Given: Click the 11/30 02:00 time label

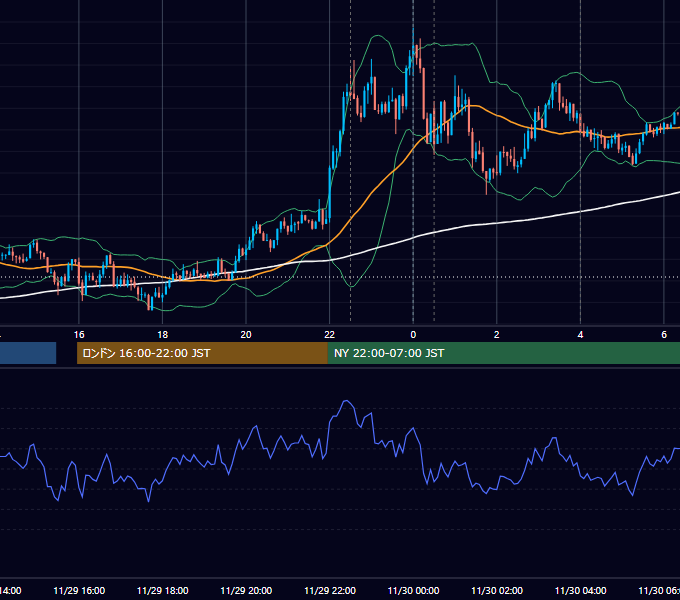Looking at the screenshot, I should (497, 590).
